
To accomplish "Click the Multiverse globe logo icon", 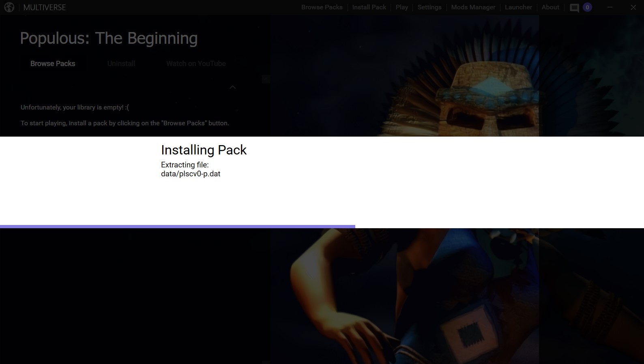I will 9,7.
